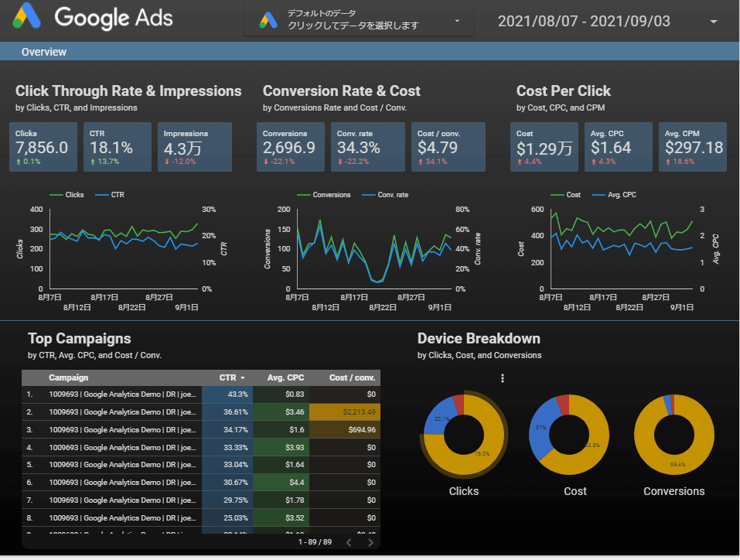Click the 43.3% CTR cell
Image resolution: width=740 pixels, height=560 pixels.
[227, 394]
